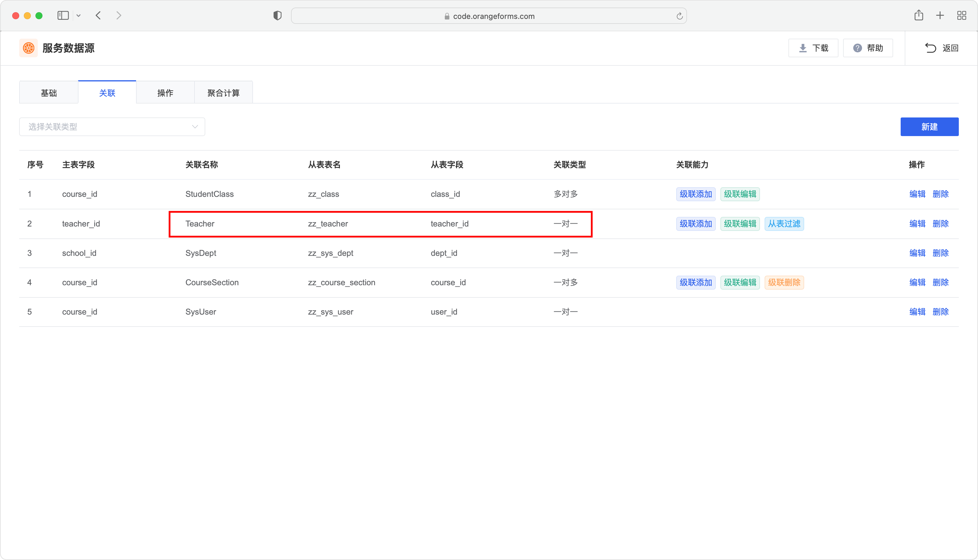Toggle the Safari sidebar icon
This screenshot has height=560, width=978.
(x=63, y=15)
